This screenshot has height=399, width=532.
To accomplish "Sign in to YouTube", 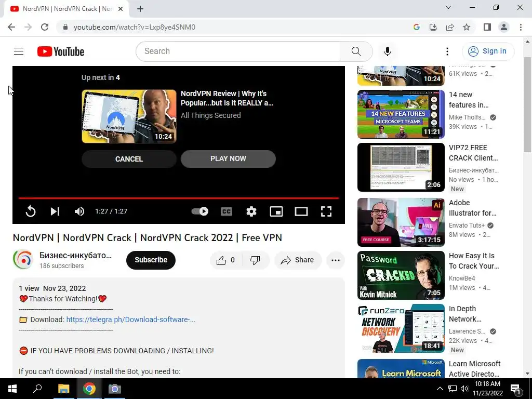I will pos(488,51).
